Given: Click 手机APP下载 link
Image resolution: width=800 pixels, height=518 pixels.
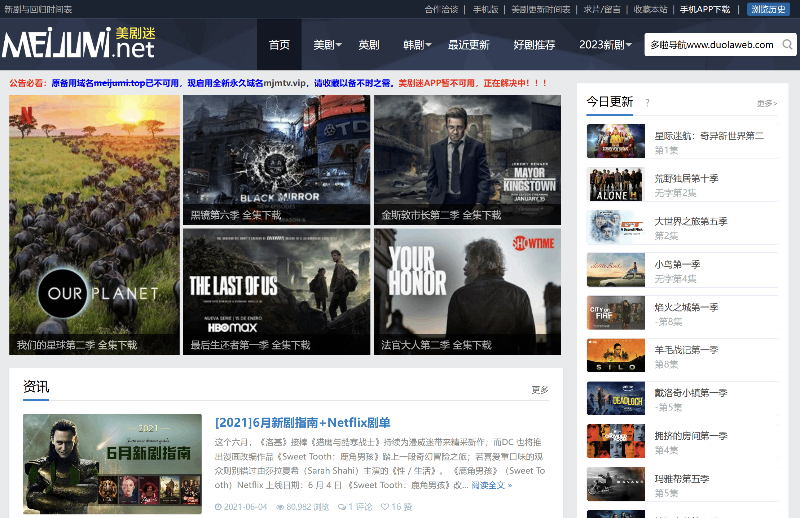Looking at the screenshot, I should 705,9.
